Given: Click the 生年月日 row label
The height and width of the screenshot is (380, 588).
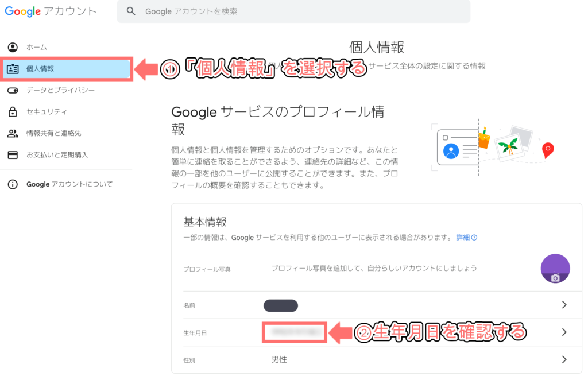Looking at the screenshot, I should (x=195, y=333).
